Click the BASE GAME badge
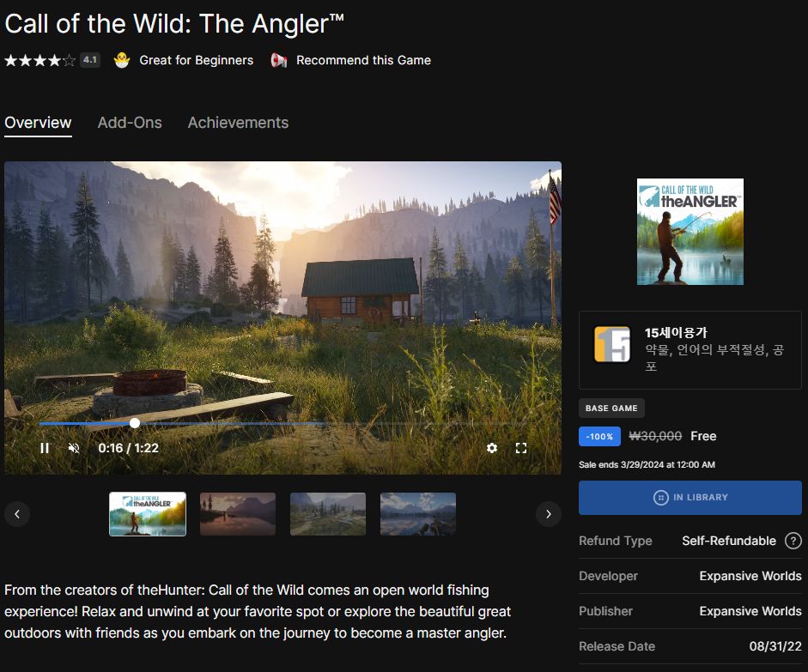 click(611, 408)
